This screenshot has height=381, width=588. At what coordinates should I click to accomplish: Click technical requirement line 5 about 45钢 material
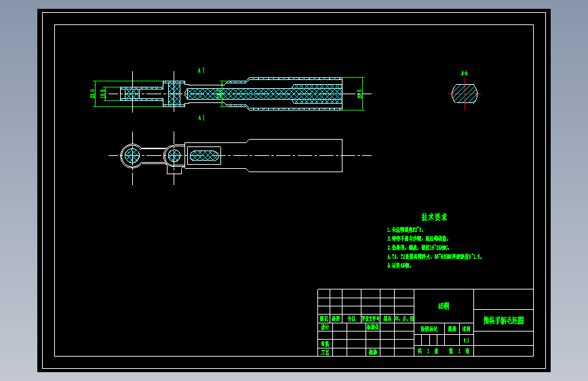point(399,266)
